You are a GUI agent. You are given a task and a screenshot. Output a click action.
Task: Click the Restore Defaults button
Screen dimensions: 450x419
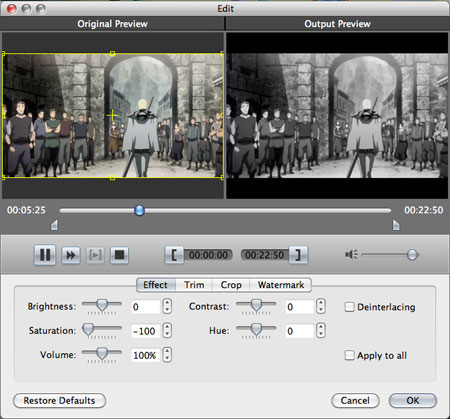click(59, 400)
